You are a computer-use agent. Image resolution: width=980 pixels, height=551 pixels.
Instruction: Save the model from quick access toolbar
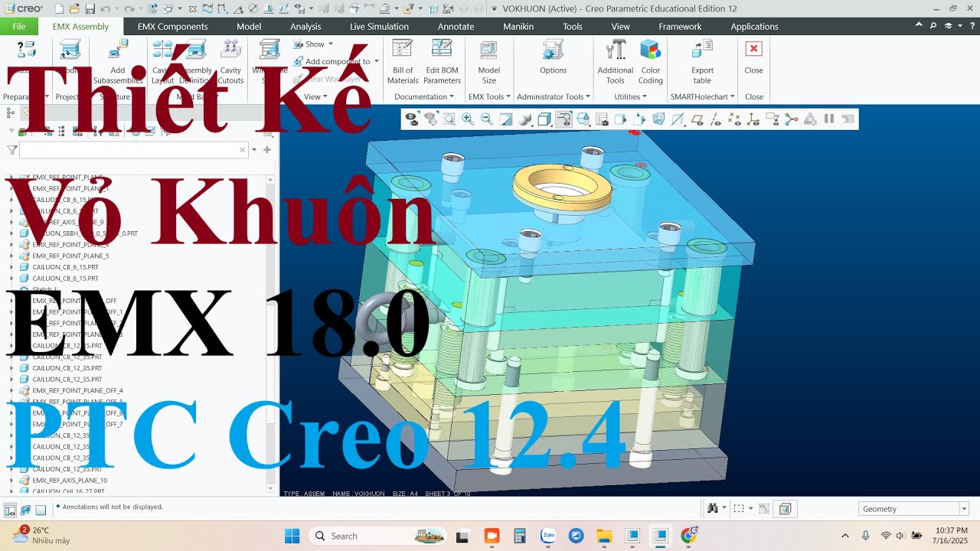pyautogui.click(x=90, y=8)
